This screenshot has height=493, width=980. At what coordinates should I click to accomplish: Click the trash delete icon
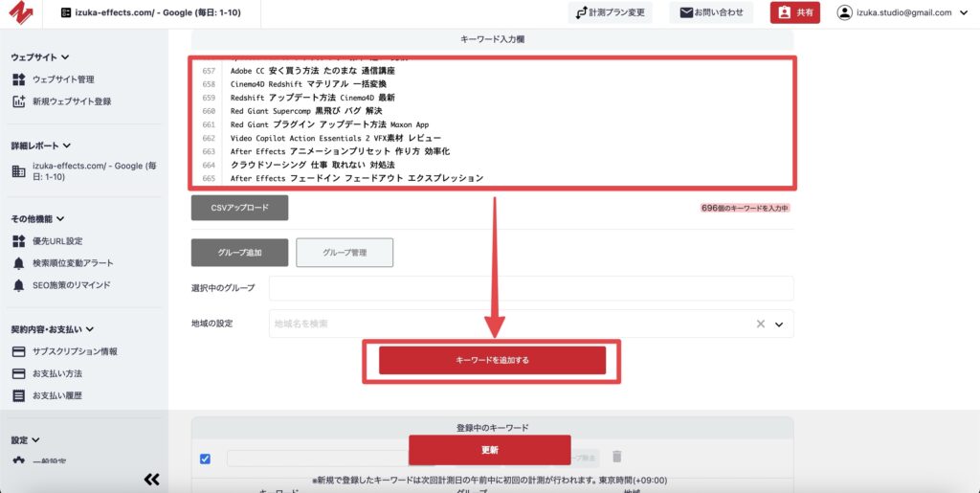point(617,458)
